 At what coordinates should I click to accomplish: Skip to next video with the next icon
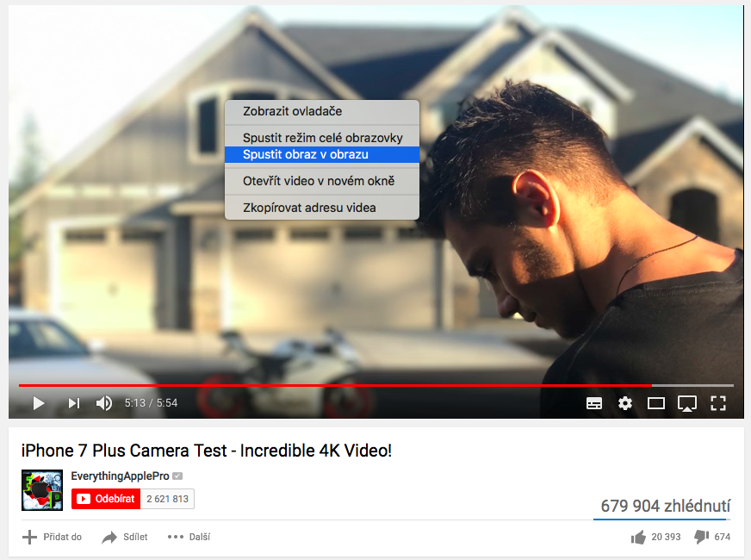click(x=74, y=403)
